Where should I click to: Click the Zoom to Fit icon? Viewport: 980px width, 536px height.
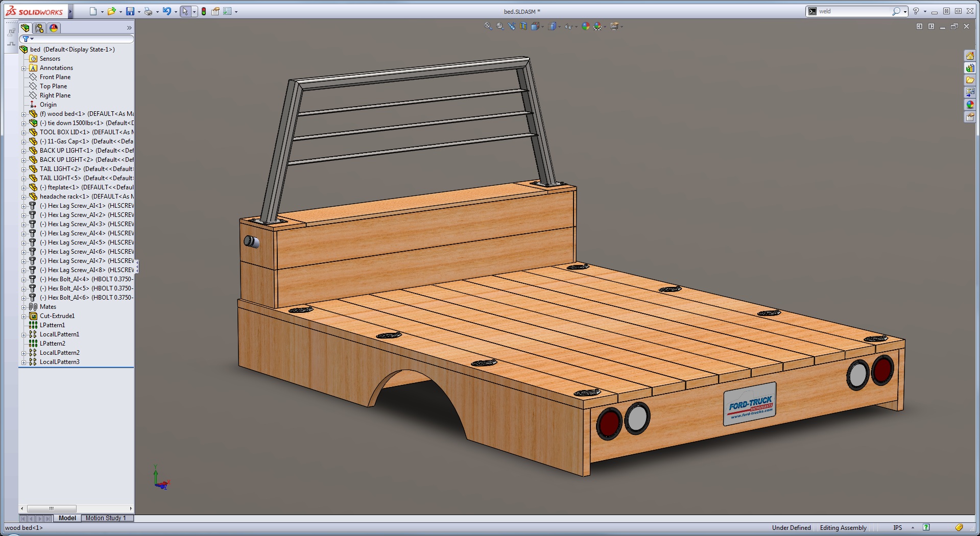pyautogui.click(x=488, y=27)
